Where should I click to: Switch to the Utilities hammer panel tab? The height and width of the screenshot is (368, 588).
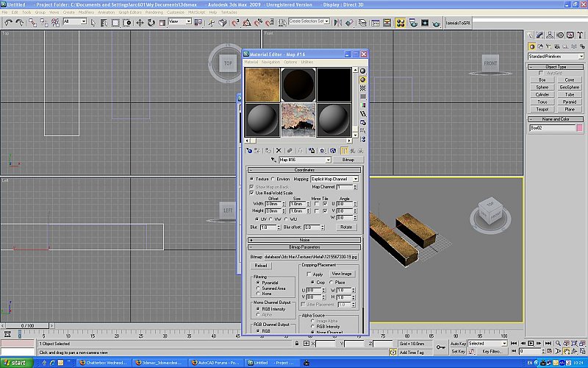[580, 35]
